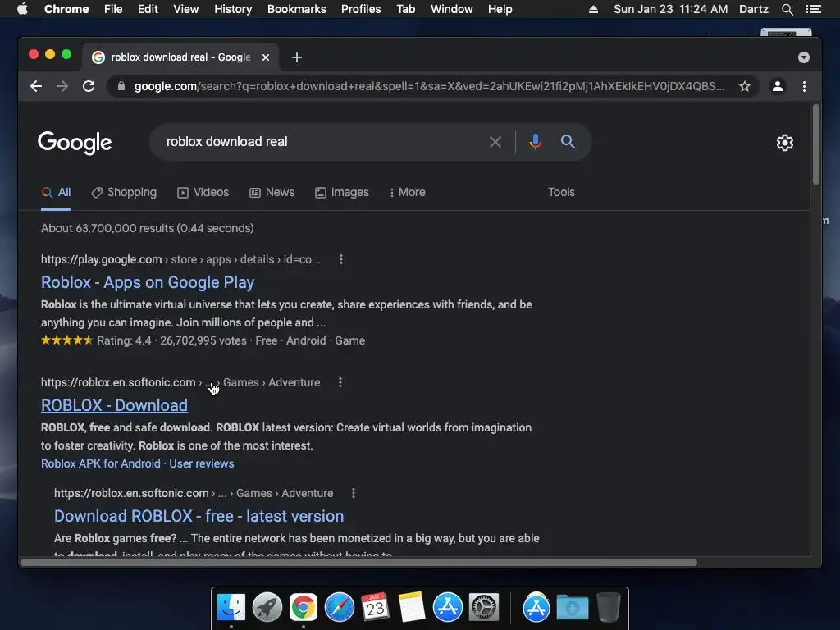Open Chrome from the dock
Image resolution: width=840 pixels, height=630 pixels.
304,608
